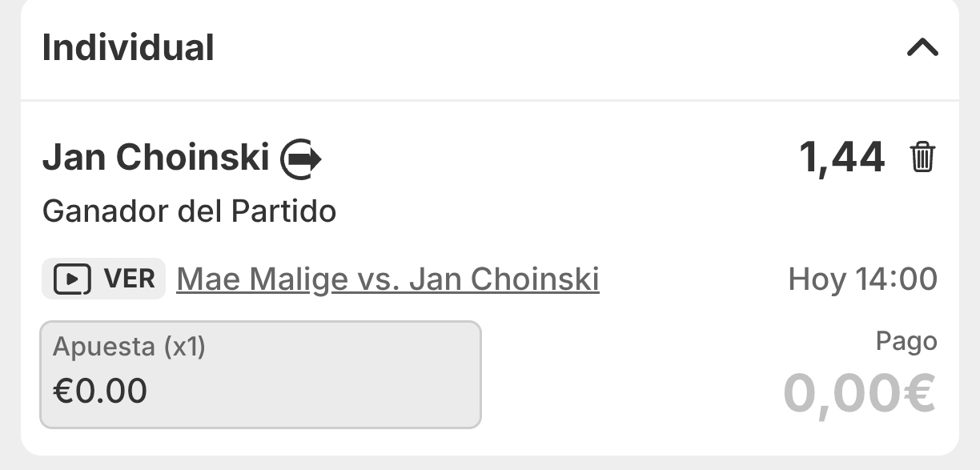
Task: Select the 1,44 odds value
Action: pos(841,157)
